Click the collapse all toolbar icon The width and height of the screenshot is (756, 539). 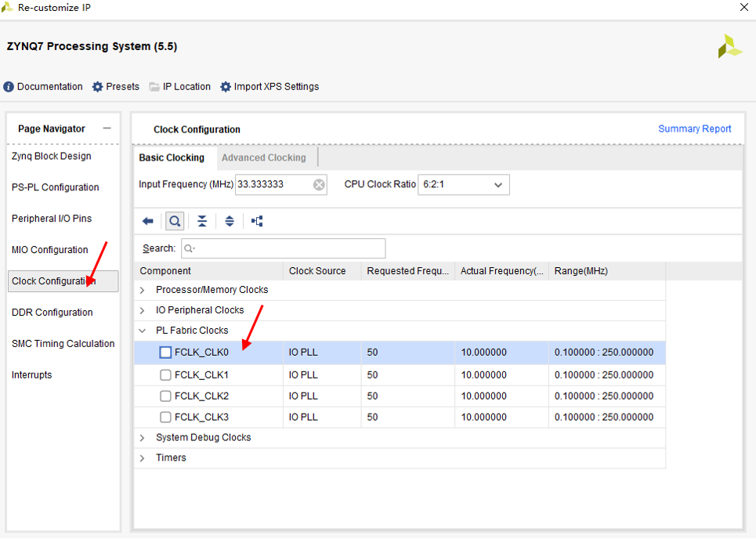[202, 221]
